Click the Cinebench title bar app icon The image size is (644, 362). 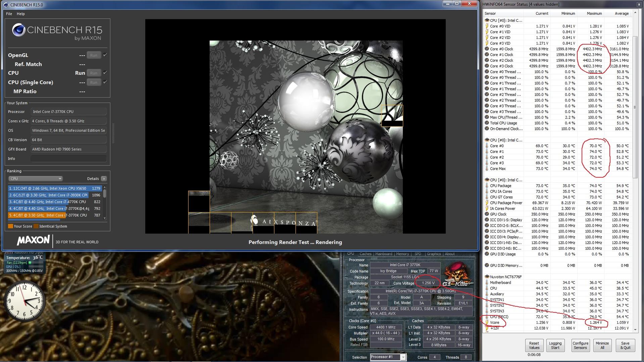pyautogui.click(x=6, y=5)
